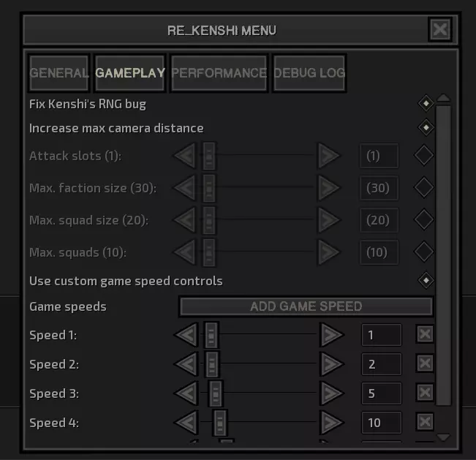The width and height of the screenshot is (476, 460).
Task: Switch to the General tab
Action: 59,73
